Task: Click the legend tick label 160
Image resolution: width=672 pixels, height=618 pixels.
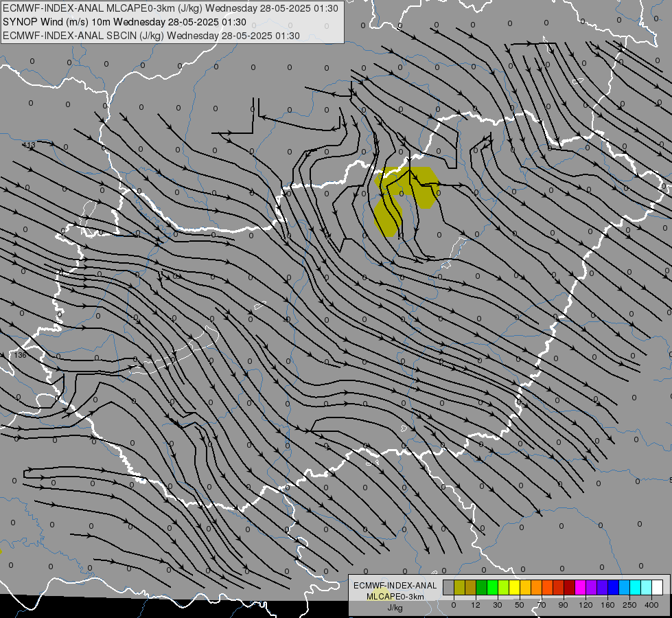Action: (607, 605)
